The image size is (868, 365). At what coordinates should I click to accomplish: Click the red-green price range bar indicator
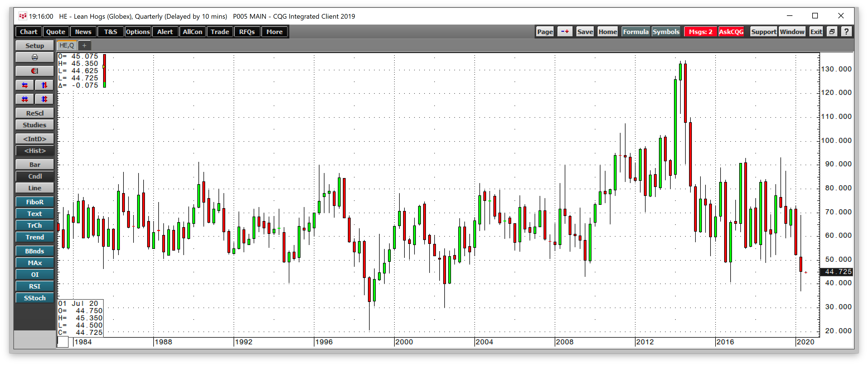click(105, 71)
